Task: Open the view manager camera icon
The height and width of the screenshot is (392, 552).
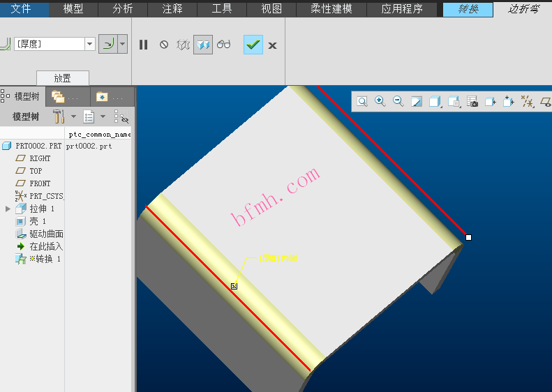Action: (472, 102)
